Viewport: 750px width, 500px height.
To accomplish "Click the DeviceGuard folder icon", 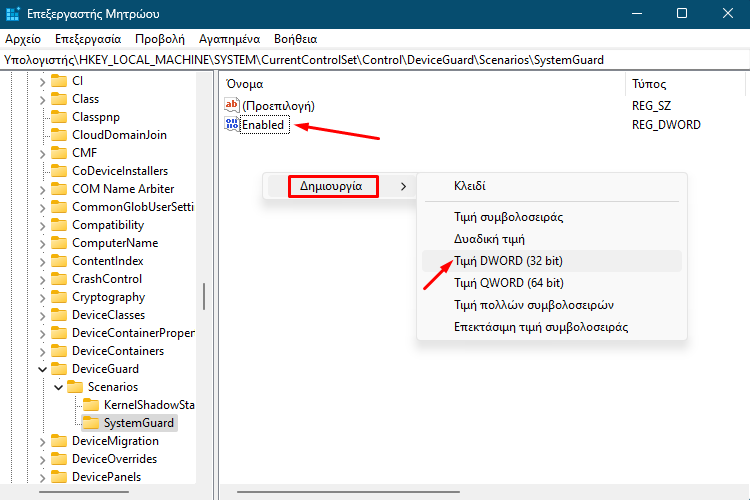I will [59, 369].
